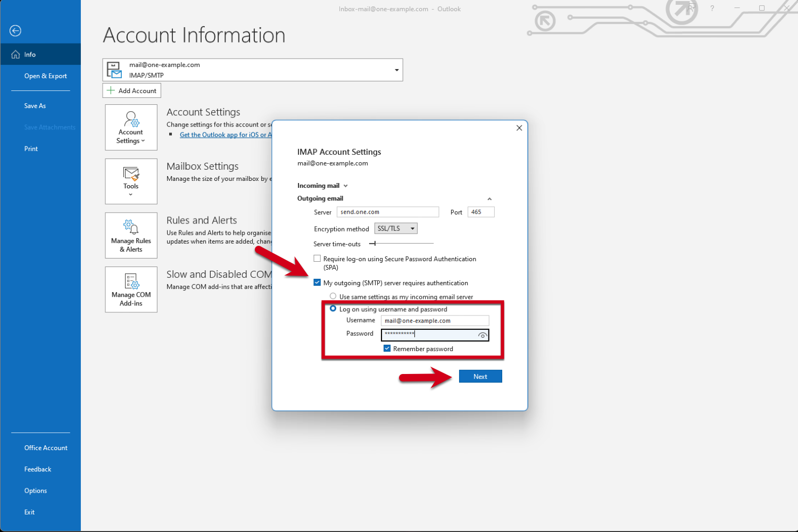Viewport: 798px width, 532px height.
Task: Enable Secure Password Authentication (SPA)
Action: pos(317,258)
